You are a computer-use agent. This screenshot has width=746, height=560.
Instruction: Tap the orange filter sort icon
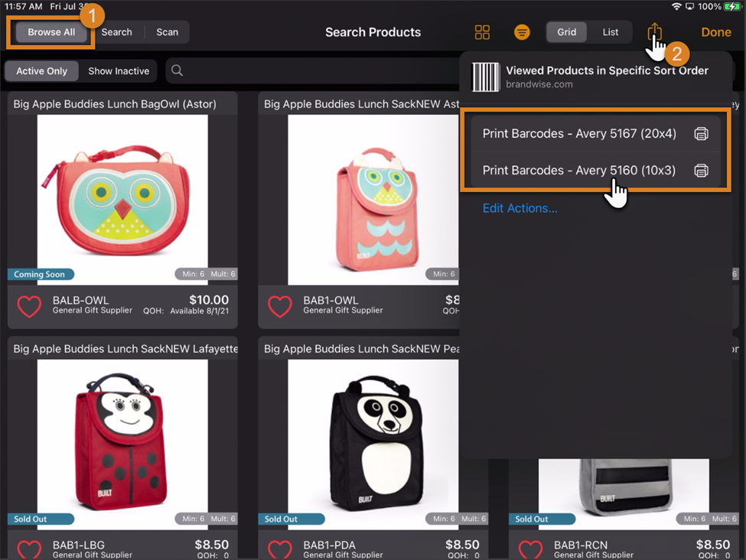tap(522, 32)
